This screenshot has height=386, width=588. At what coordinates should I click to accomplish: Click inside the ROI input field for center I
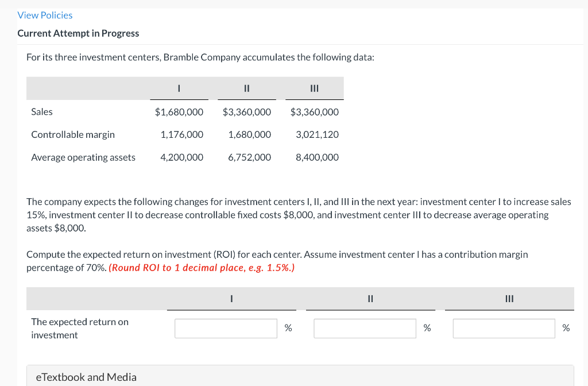(226, 328)
